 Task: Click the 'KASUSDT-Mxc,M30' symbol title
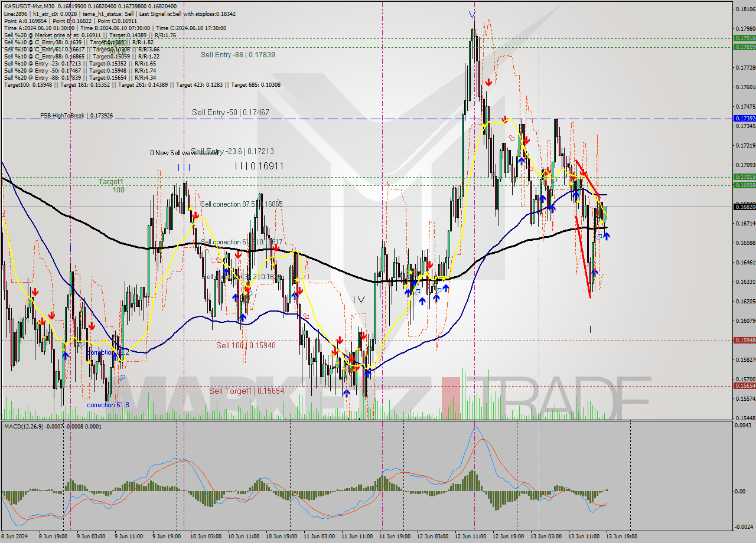(29, 6)
